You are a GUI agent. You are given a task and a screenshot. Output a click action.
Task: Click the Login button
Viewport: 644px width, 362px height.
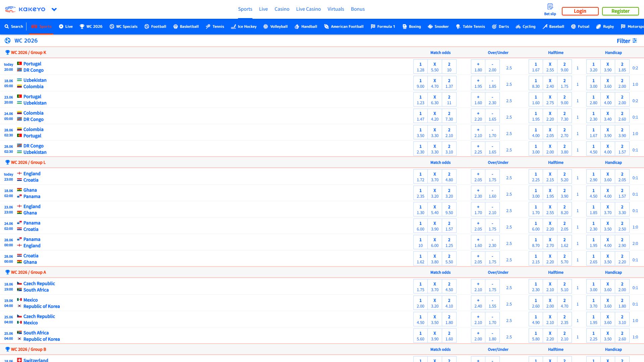[580, 11]
